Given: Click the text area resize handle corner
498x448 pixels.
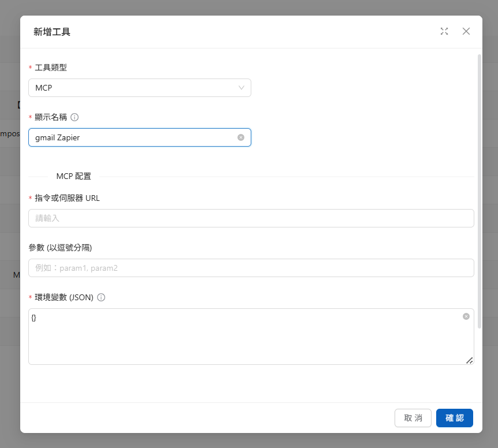Looking at the screenshot, I should coord(470,360).
